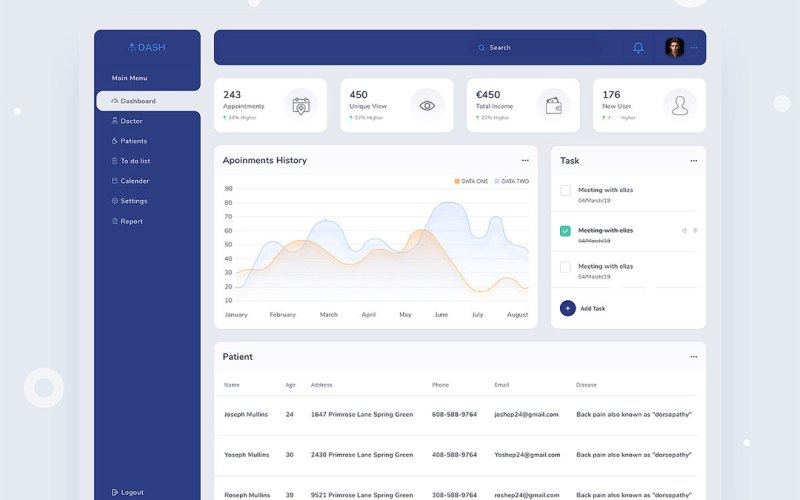Click the August label on chart axis
This screenshot has height=500, width=800.
pos(517,315)
